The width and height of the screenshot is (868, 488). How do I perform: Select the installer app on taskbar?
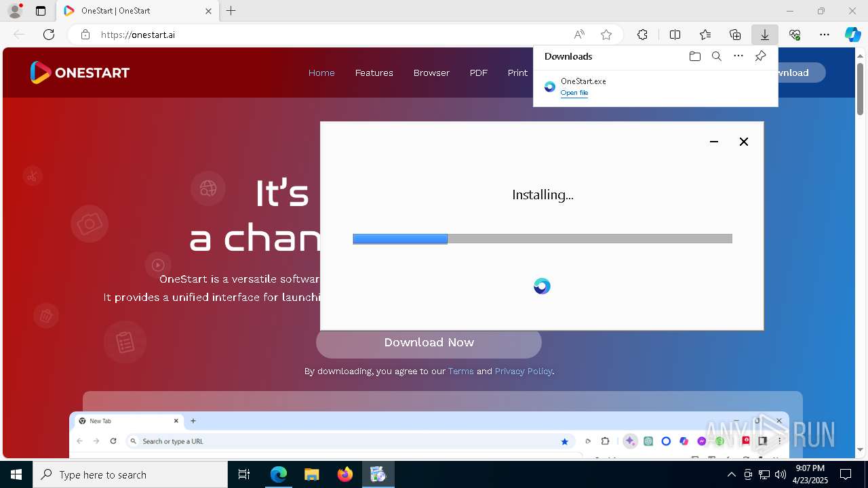[378, 474]
